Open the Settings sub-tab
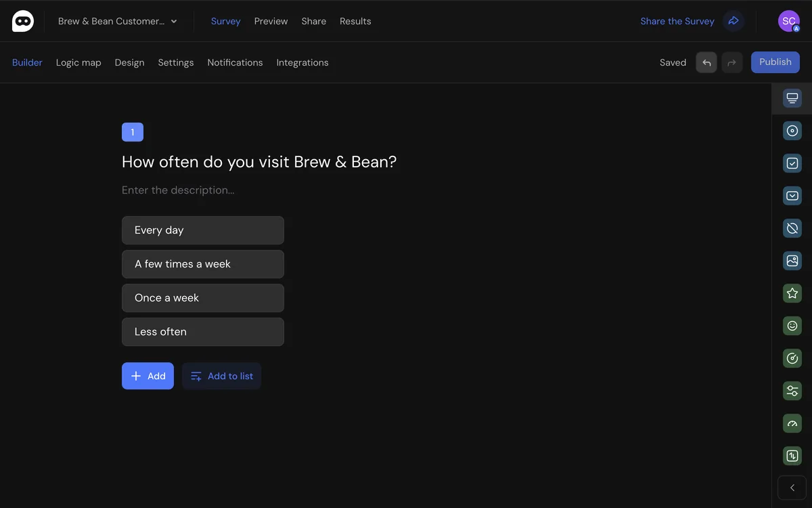This screenshot has height=508, width=812. [176, 62]
